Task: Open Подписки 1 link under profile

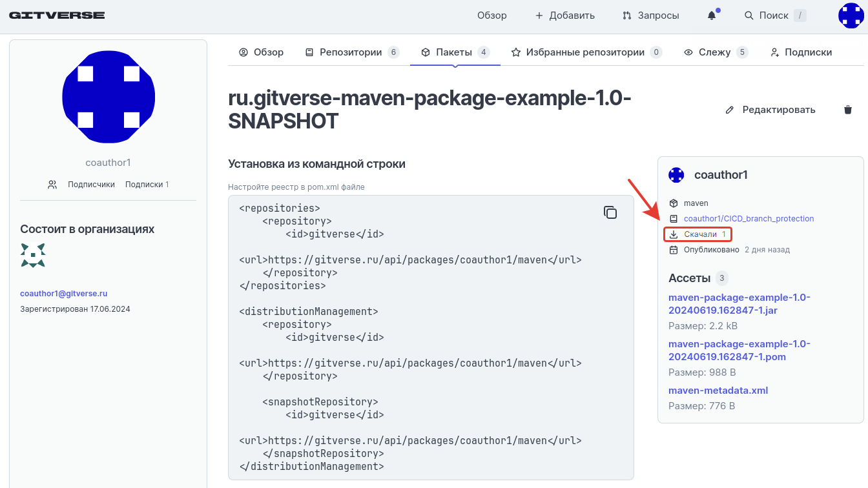Action: [x=147, y=185]
